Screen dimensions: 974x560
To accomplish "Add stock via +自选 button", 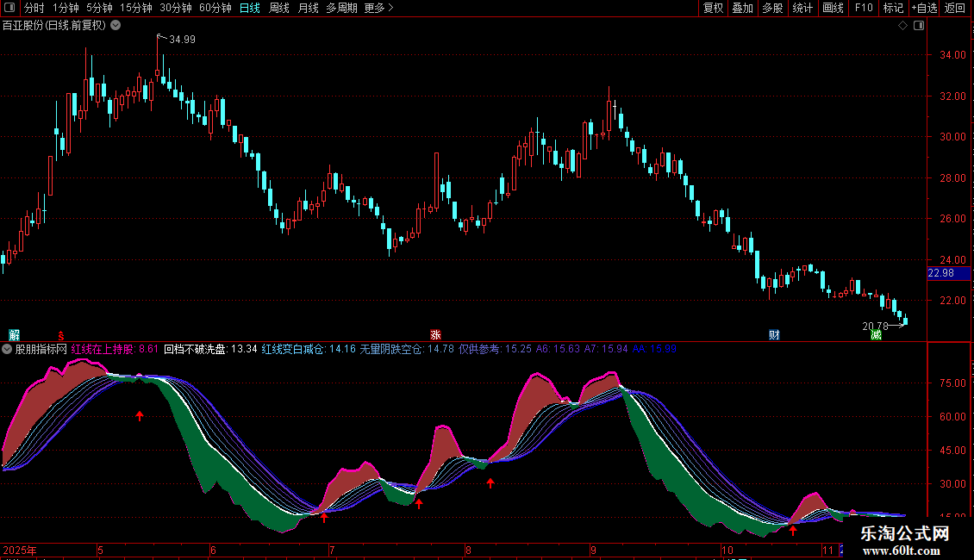I will 924,9.
